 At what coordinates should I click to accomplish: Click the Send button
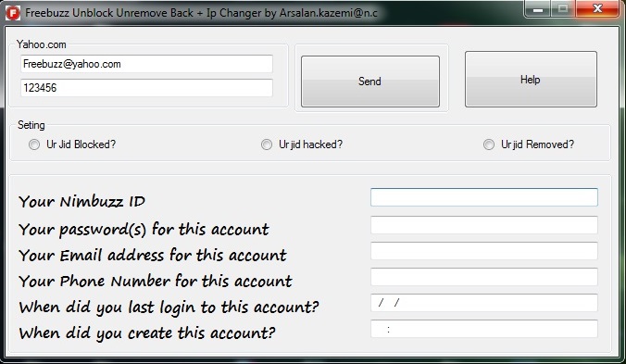coord(370,82)
